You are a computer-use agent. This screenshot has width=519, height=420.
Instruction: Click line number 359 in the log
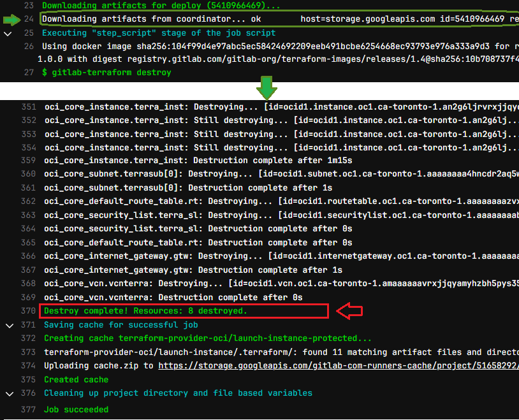tap(29, 161)
